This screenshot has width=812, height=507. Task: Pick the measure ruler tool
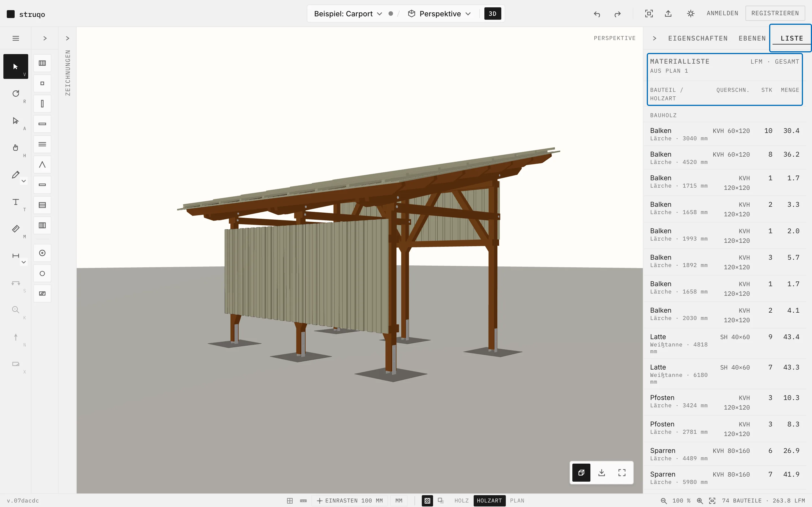pyautogui.click(x=16, y=229)
